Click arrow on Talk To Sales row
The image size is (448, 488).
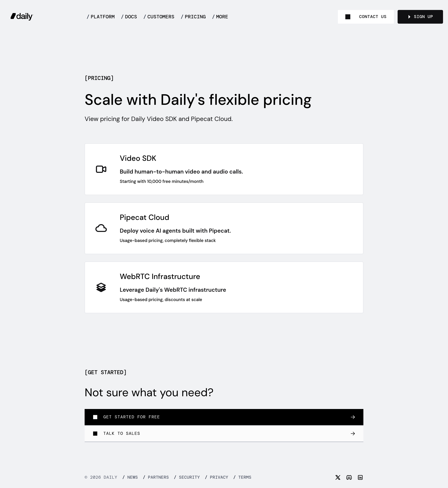(x=353, y=433)
